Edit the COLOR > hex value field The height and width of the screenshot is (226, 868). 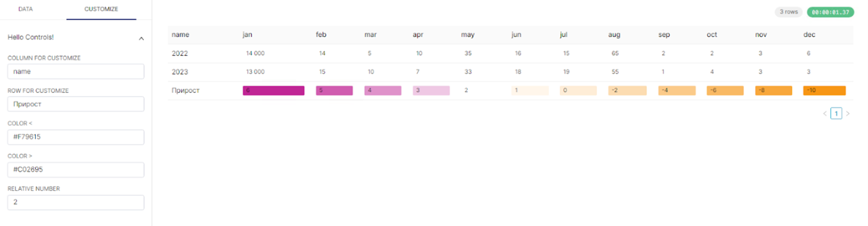click(x=76, y=169)
